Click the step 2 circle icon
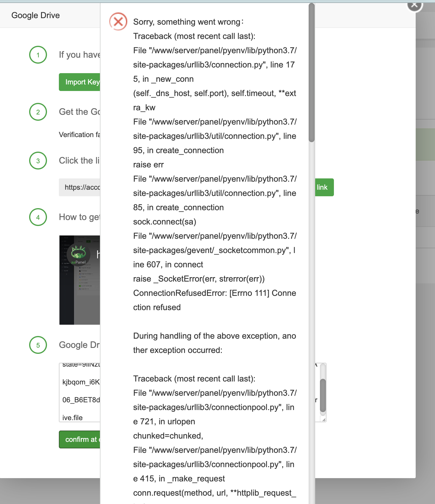Image resolution: width=435 pixels, height=504 pixels. [x=38, y=112]
